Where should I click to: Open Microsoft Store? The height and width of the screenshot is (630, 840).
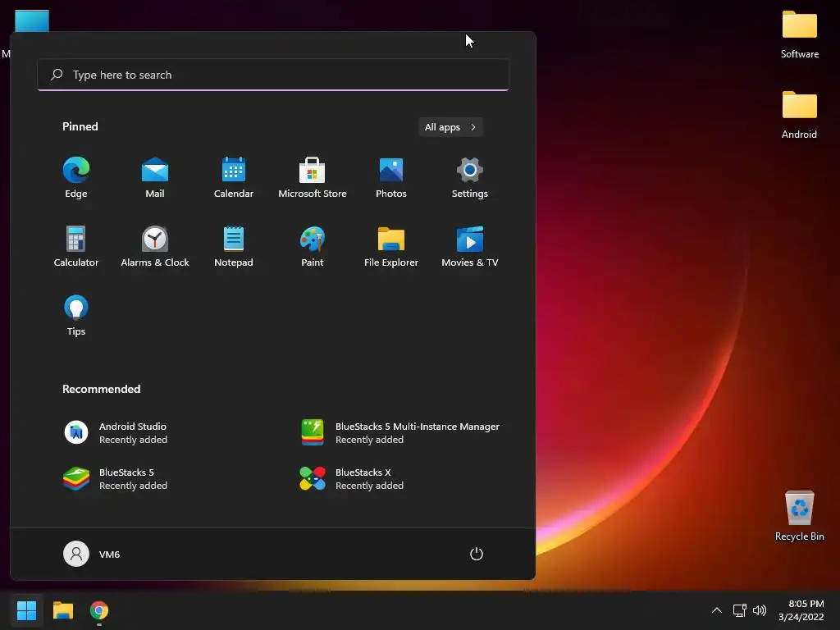pyautogui.click(x=313, y=178)
